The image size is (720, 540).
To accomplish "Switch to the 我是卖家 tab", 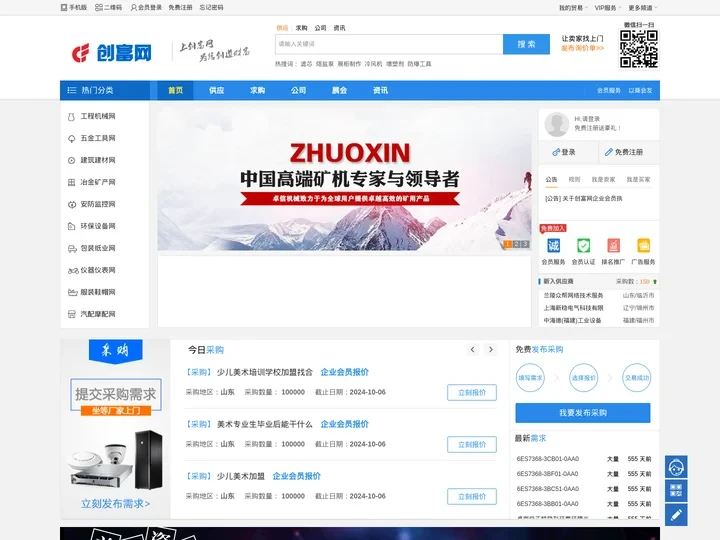I will pyautogui.click(x=603, y=180).
